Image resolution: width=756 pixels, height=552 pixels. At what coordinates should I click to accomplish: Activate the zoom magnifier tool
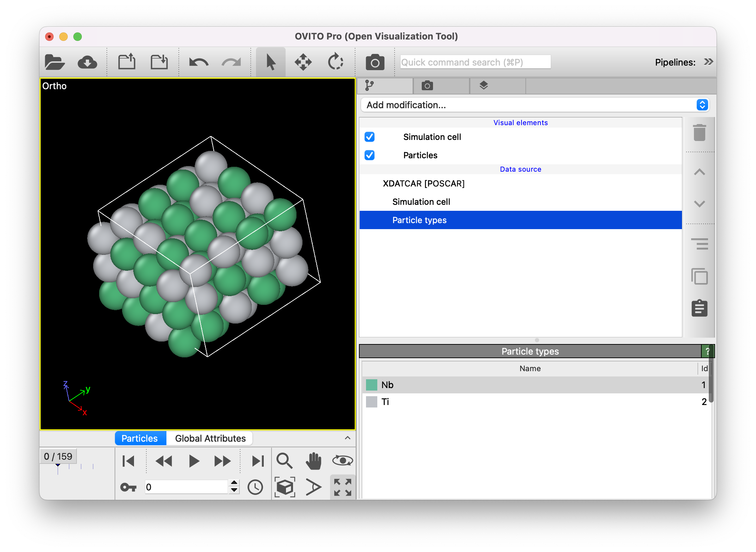point(284,461)
